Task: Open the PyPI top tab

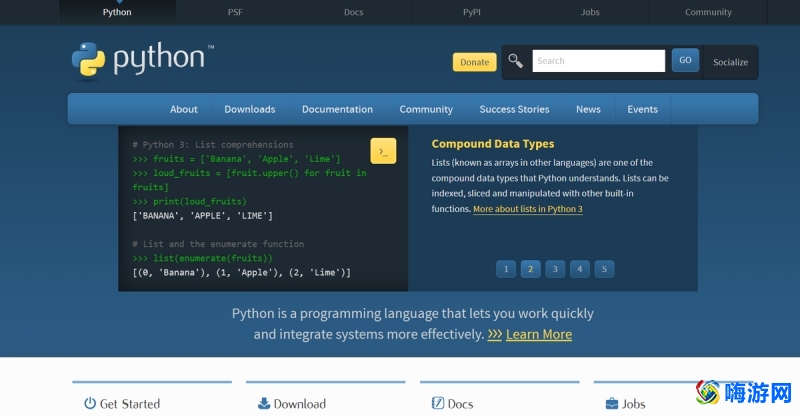Action: coord(472,12)
